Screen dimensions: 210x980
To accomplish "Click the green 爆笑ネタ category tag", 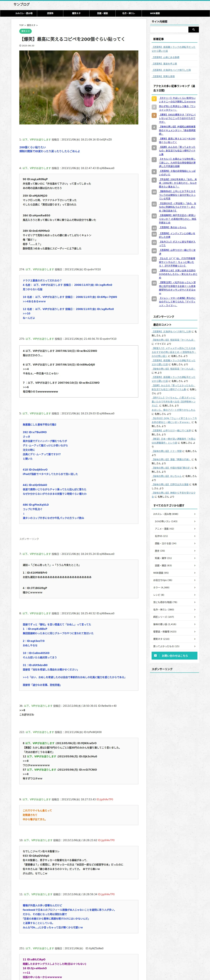I will tap(26, 31).
